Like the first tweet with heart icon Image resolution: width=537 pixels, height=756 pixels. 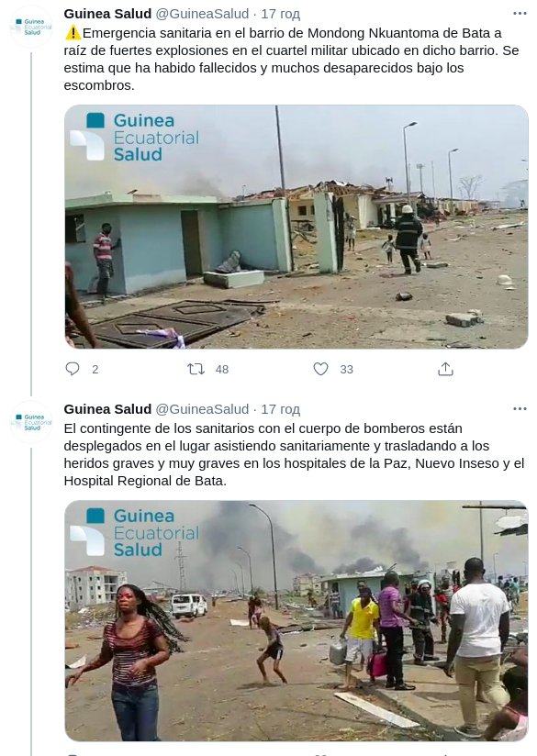click(x=321, y=369)
